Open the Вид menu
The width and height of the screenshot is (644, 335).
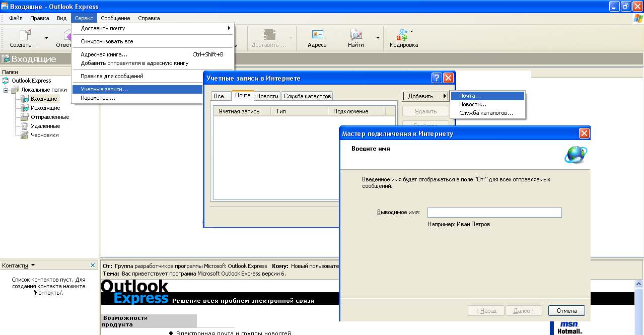click(62, 18)
